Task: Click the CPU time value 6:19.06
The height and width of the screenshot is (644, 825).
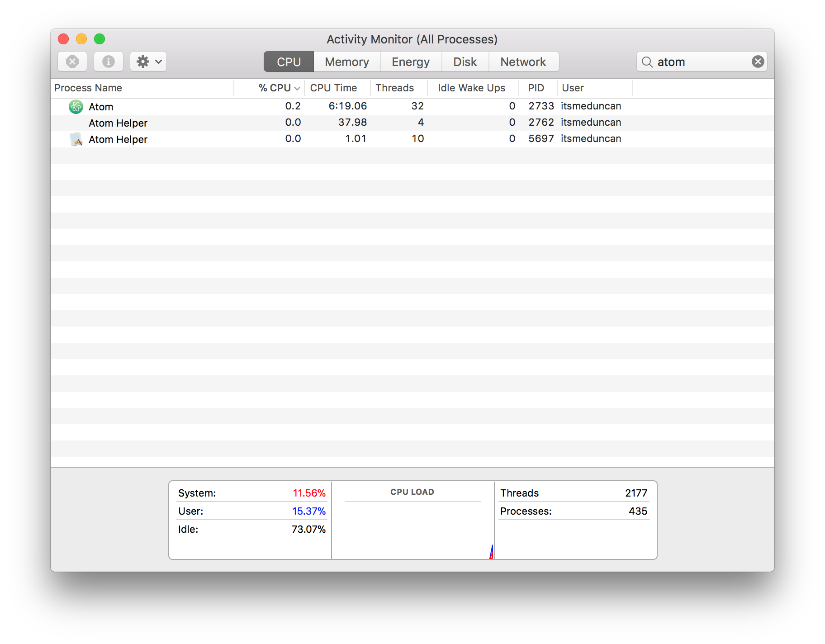Action: point(348,106)
